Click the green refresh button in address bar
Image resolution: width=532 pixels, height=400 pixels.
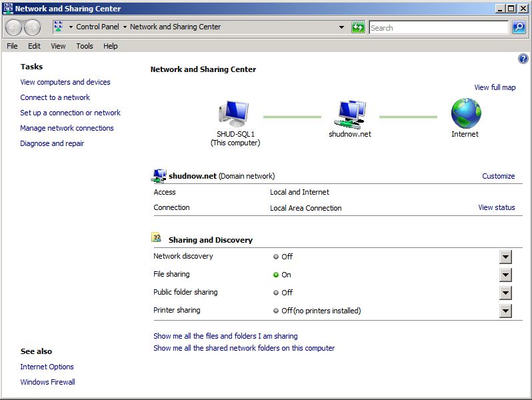[359, 27]
